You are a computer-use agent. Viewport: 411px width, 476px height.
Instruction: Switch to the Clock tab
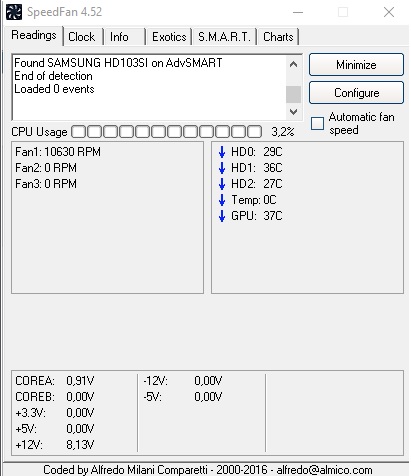(82, 37)
